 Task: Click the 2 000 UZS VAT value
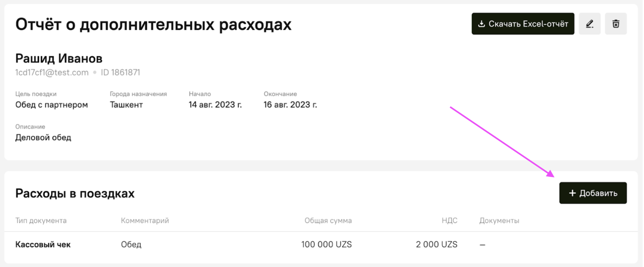[436, 245]
